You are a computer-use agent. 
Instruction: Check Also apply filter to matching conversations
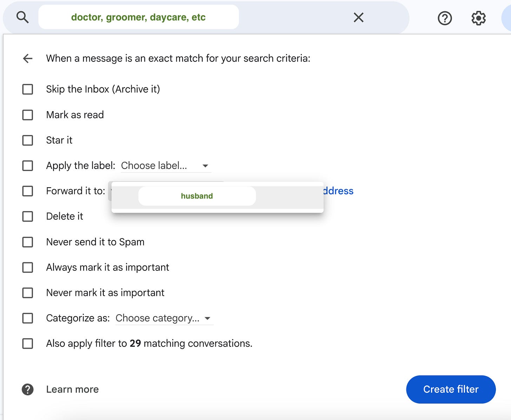pos(28,344)
